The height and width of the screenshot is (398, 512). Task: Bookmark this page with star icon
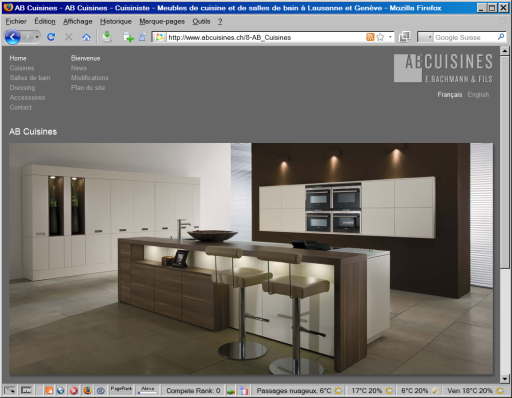click(380, 37)
